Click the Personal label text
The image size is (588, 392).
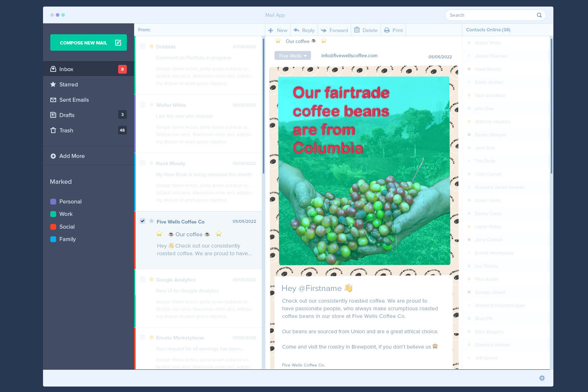(x=70, y=202)
